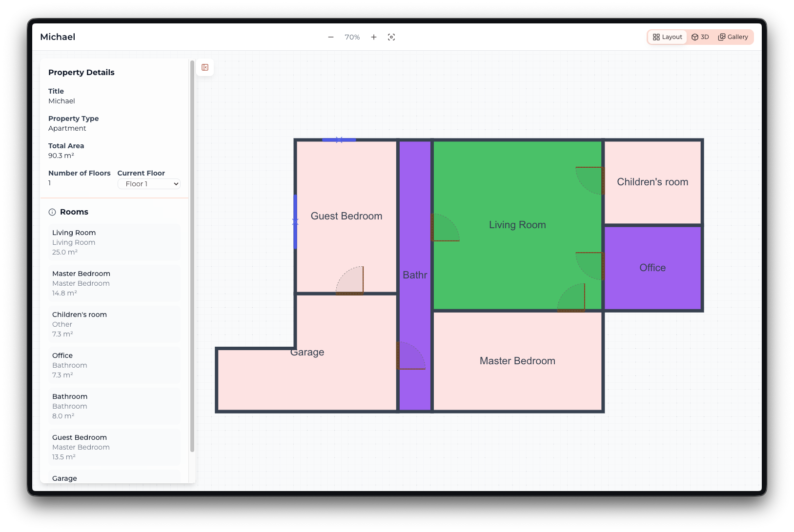Screen dimensions: 794x532
Task: Open the Gallery view
Action: click(733, 37)
